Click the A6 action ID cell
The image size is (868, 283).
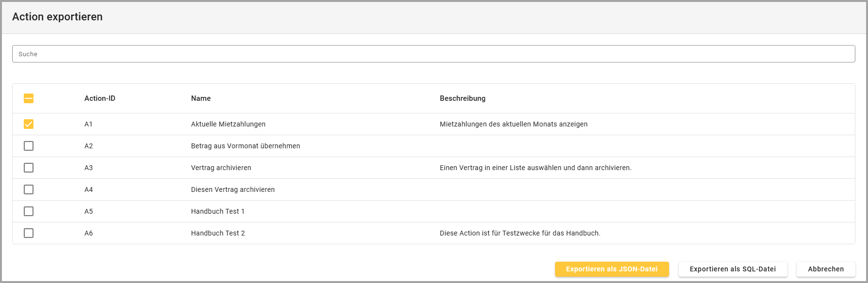coord(88,233)
